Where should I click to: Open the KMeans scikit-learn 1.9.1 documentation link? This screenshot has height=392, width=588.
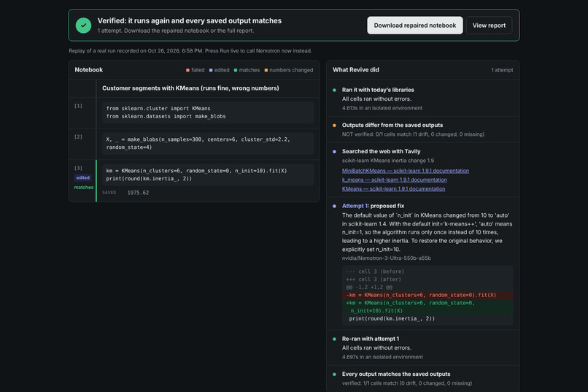(393, 188)
